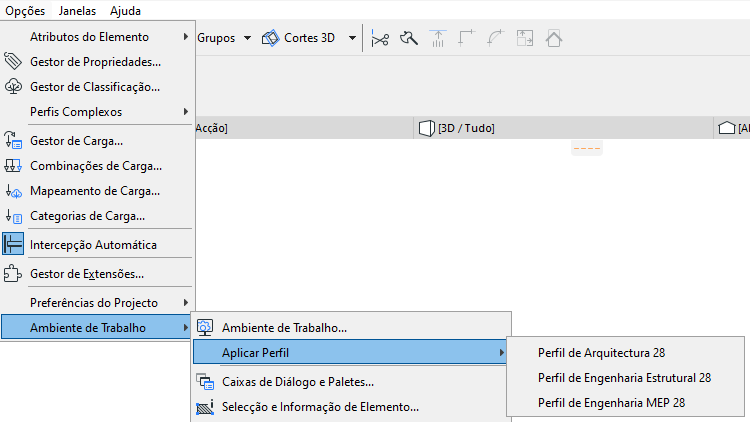Viewport: 750px width, 422px height.
Task: Click the resize box tool icon
Action: coord(525,38)
